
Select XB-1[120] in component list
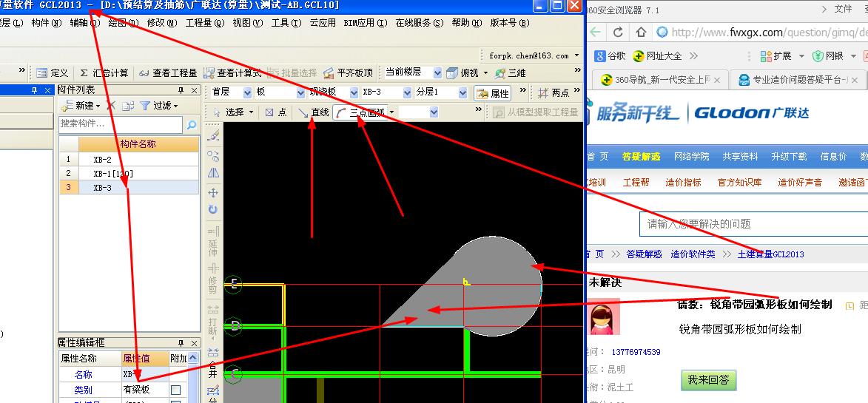(129, 174)
